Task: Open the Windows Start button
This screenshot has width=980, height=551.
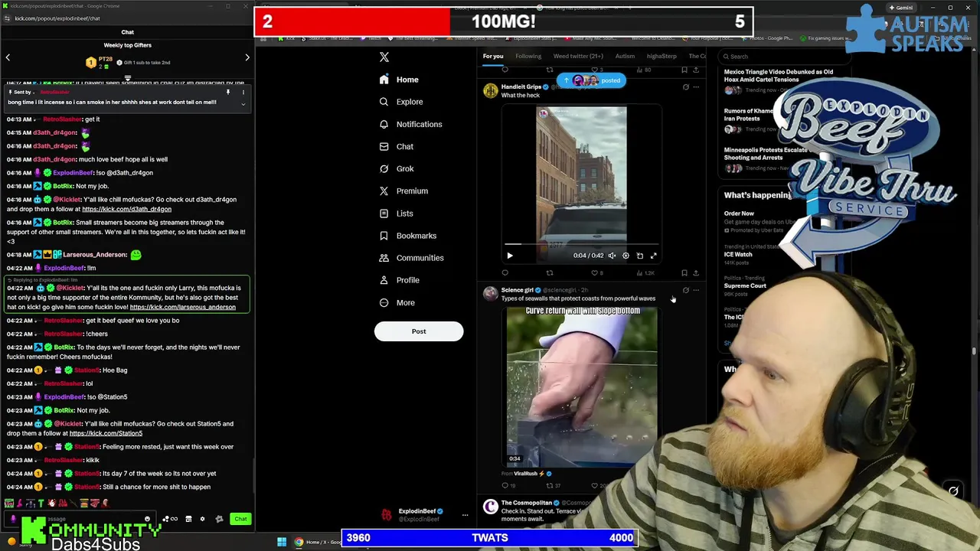Action: (x=282, y=542)
